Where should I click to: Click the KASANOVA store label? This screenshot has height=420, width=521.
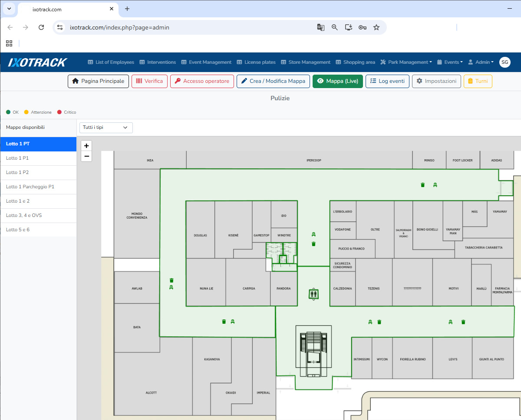pyautogui.click(x=212, y=359)
